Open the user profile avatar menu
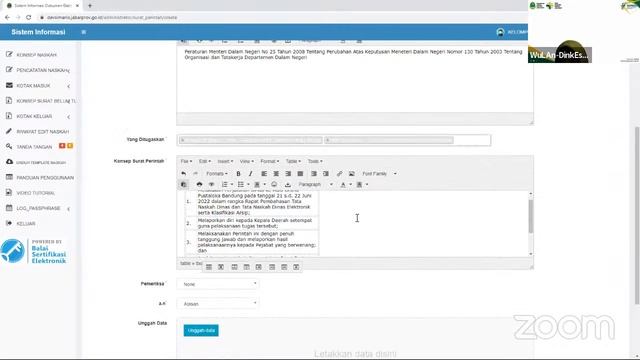The image size is (640, 360). point(500,32)
